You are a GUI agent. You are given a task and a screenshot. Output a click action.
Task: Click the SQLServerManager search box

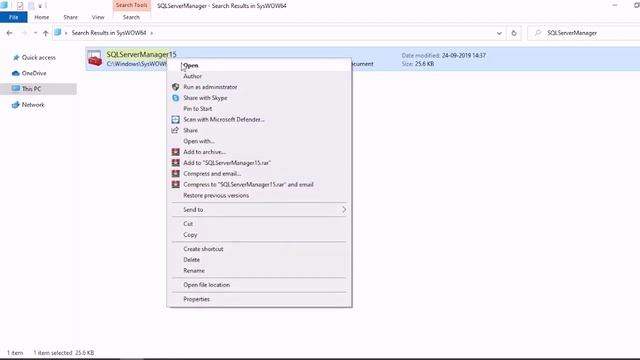pyautogui.click(x=584, y=33)
